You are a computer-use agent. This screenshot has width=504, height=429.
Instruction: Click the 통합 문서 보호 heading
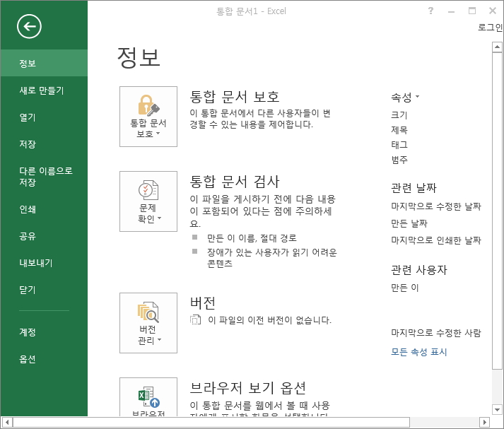(x=235, y=97)
